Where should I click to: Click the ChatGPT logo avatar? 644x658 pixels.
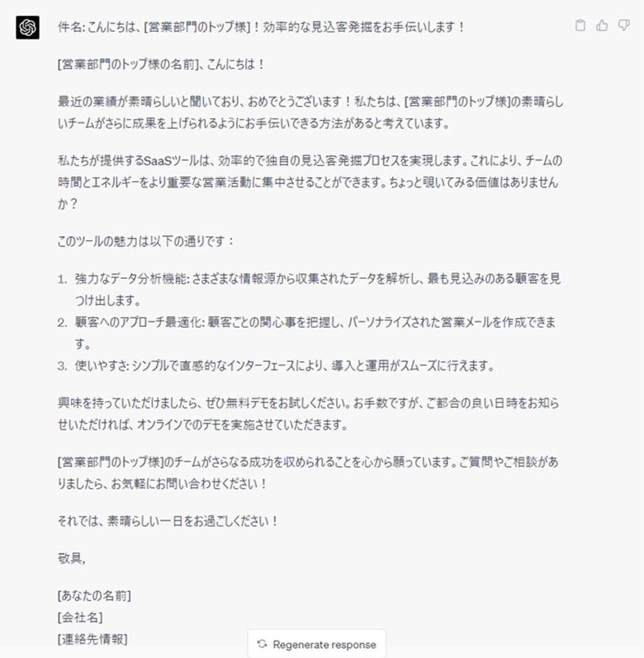coord(28,28)
